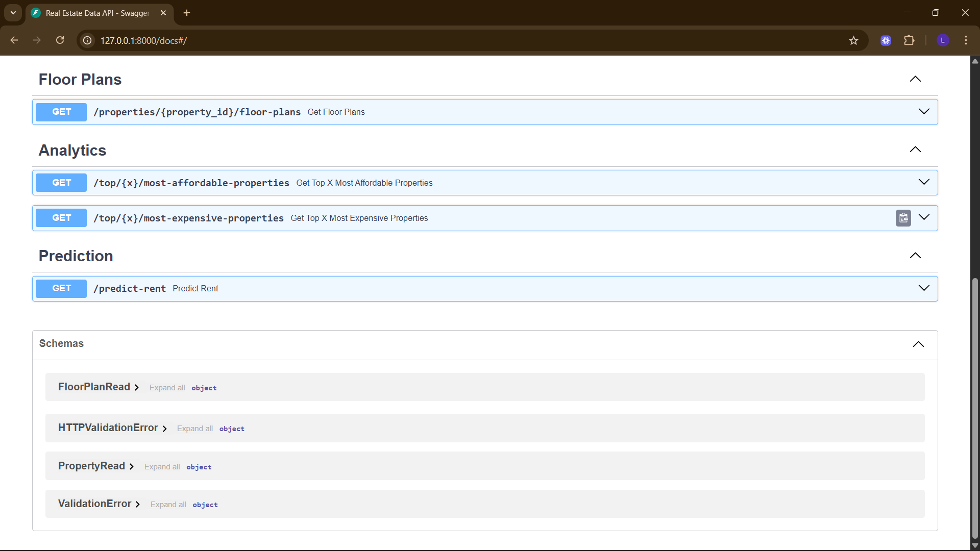Collapse the Schemas panel
The width and height of the screenshot is (980, 551).
918,344
